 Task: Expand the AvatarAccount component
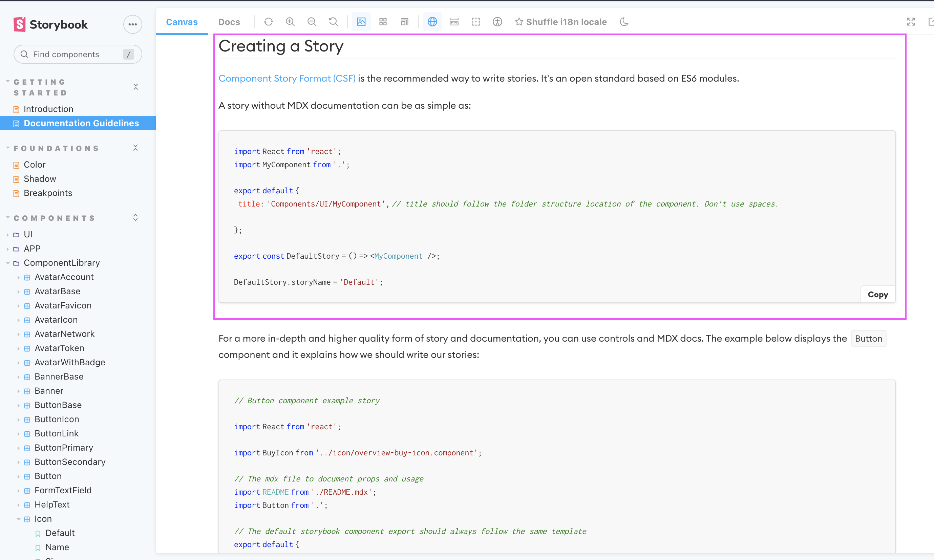[x=19, y=277]
